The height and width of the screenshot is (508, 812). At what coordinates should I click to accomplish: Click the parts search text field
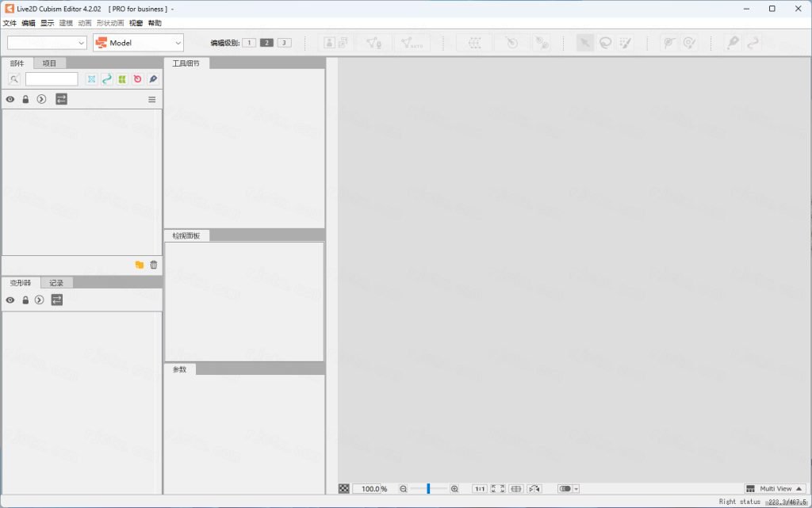[52, 79]
